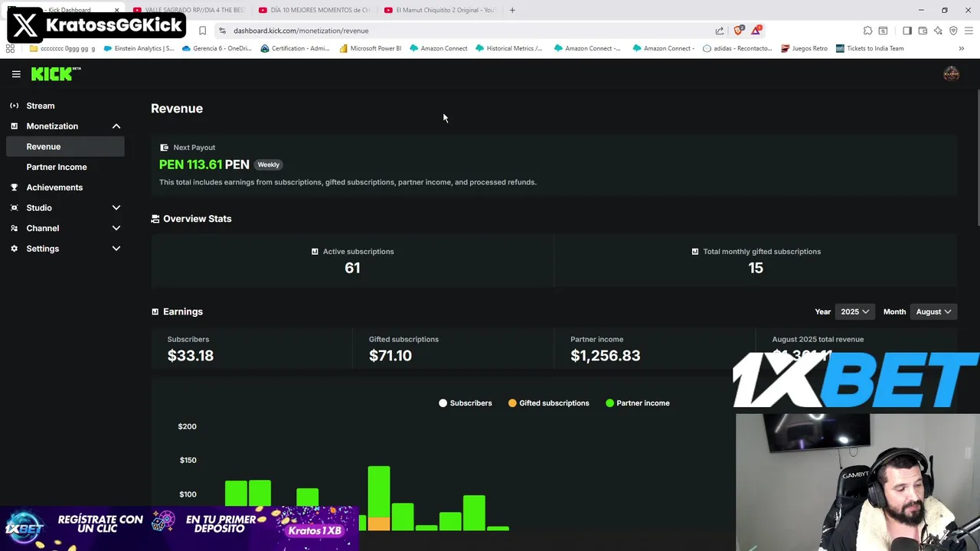Switch to DÍA 10 MEJORES MOMENTOS tab
This screenshot has height=551, width=980.
point(314,10)
